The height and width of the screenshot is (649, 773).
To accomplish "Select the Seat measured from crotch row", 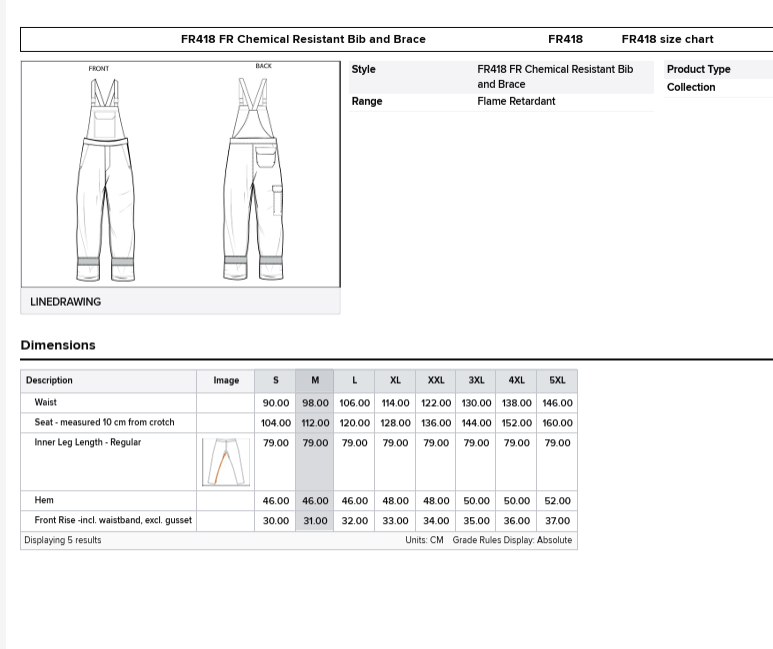I will (x=104, y=423).
